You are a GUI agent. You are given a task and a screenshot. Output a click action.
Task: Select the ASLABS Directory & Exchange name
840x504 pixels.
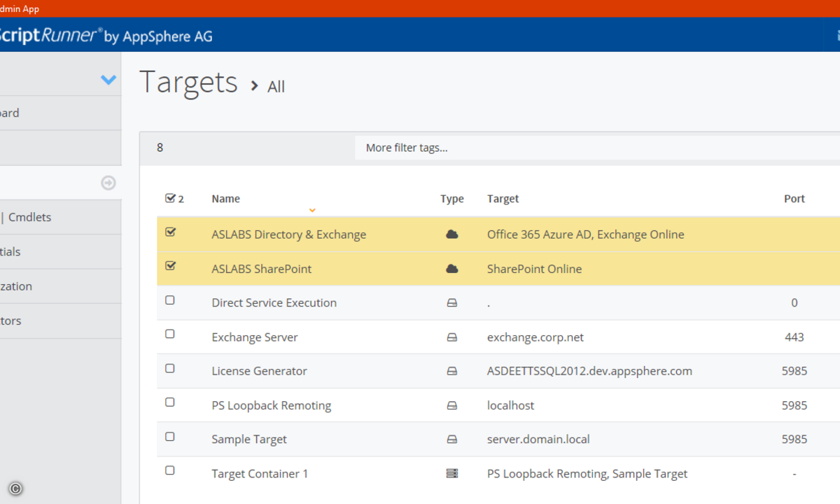pyautogui.click(x=288, y=234)
